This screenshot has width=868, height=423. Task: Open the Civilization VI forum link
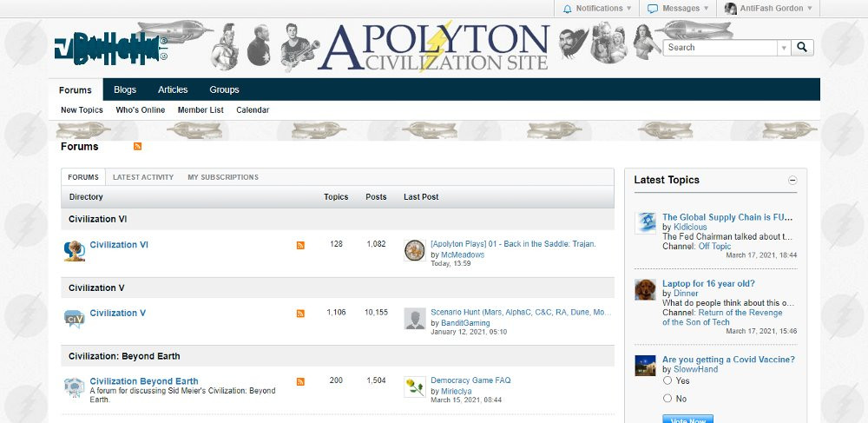pos(119,245)
